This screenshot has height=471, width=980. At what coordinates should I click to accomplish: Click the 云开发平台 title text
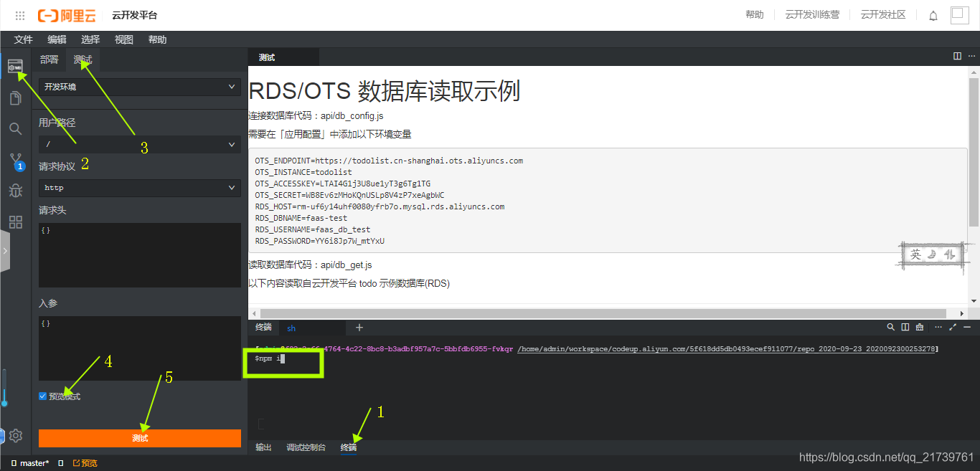pyautogui.click(x=134, y=15)
